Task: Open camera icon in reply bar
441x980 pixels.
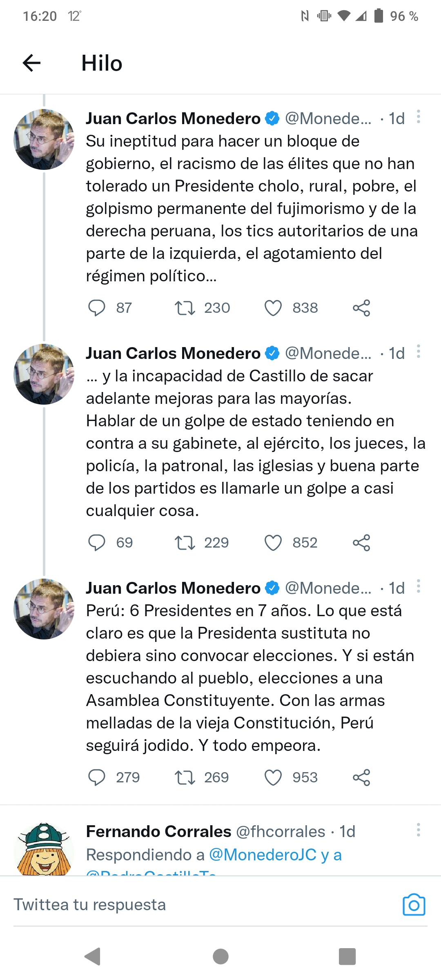Action: (x=414, y=905)
